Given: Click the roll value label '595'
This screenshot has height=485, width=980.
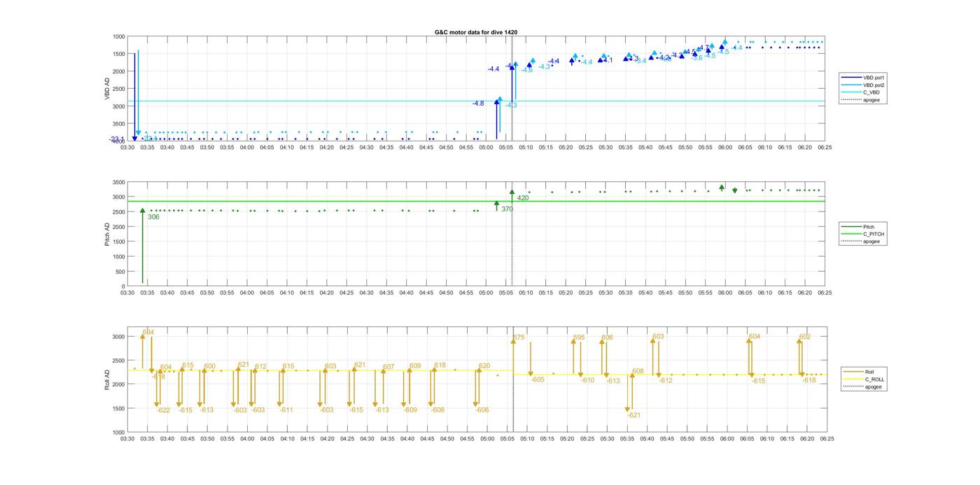Looking at the screenshot, I should pyautogui.click(x=579, y=337).
